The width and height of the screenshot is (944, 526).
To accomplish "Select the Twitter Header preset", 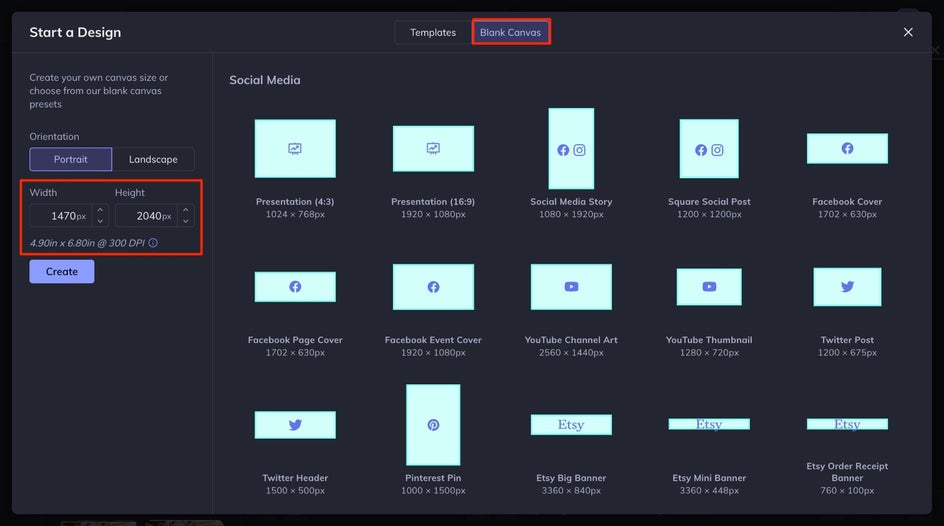I will click(x=295, y=425).
